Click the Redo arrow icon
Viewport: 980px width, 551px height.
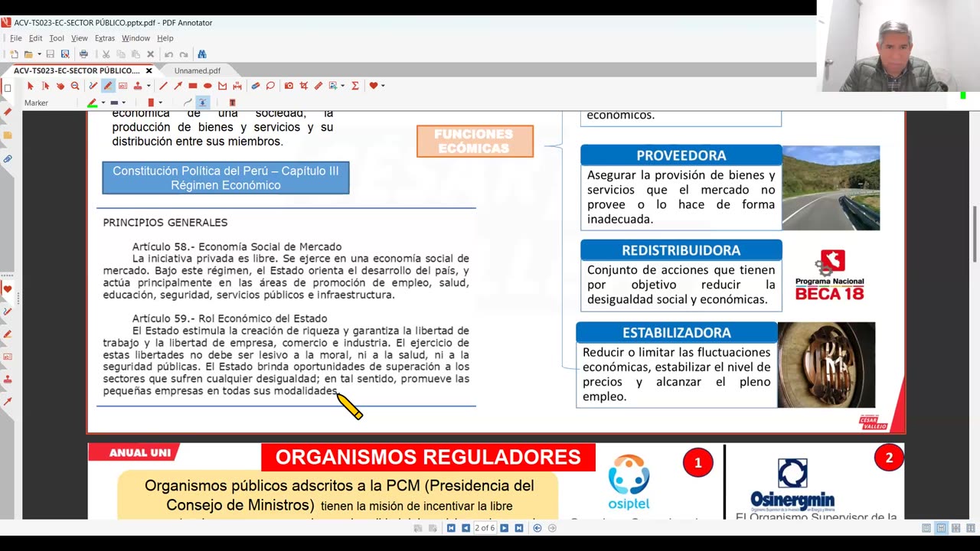pos(184,54)
